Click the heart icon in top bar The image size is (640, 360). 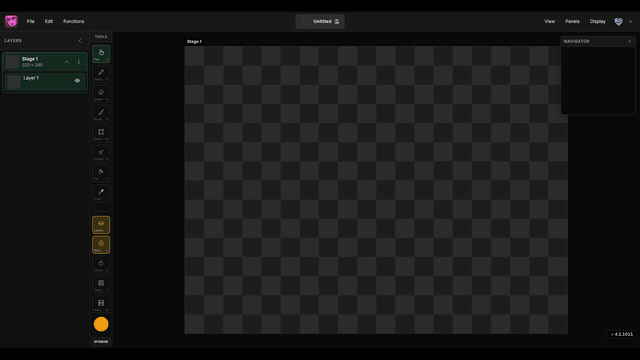point(618,22)
